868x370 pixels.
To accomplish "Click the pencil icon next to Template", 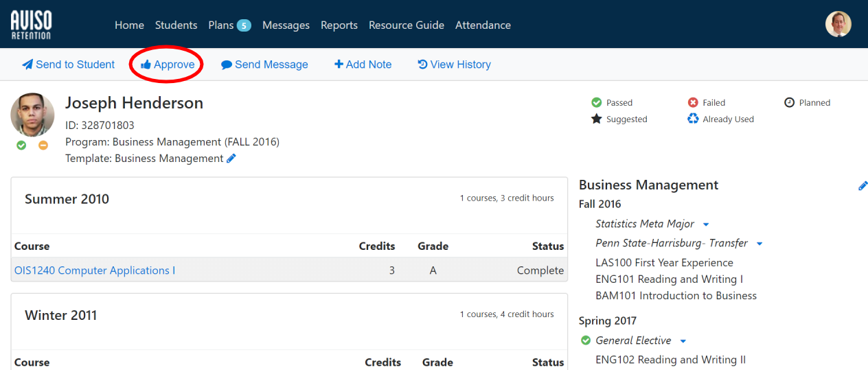I will [231, 159].
